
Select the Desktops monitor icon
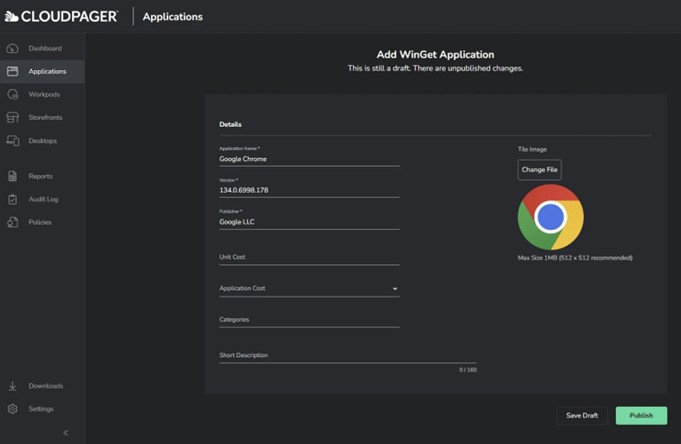(12, 141)
